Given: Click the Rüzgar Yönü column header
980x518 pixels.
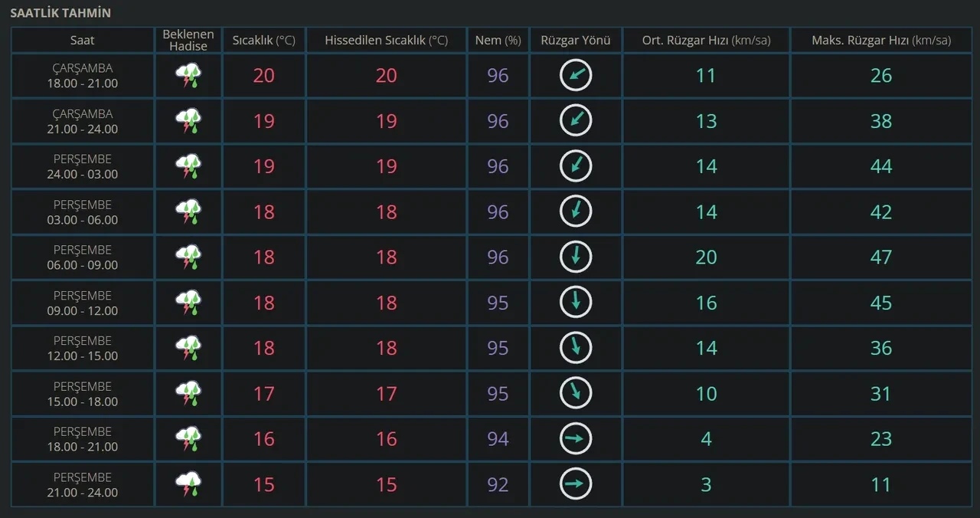Looking at the screenshot, I should pos(576,40).
